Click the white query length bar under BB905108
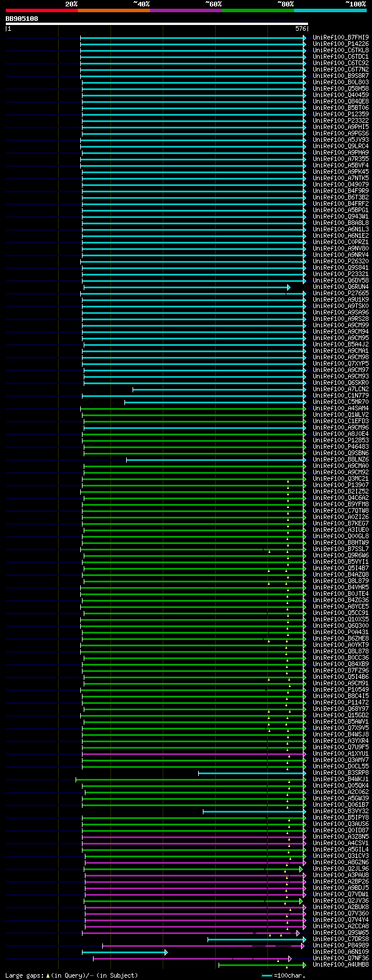The width and height of the screenshot is (372, 980). coord(157,24)
